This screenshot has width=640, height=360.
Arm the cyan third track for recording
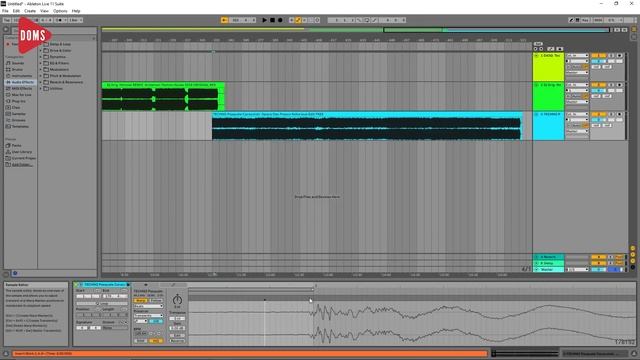(620, 114)
